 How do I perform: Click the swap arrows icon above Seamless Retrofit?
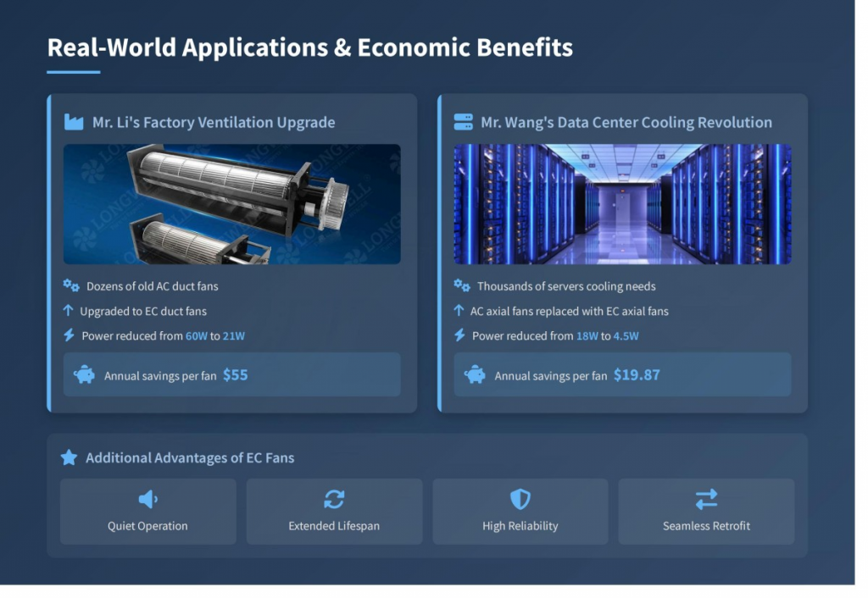click(x=706, y=499)
